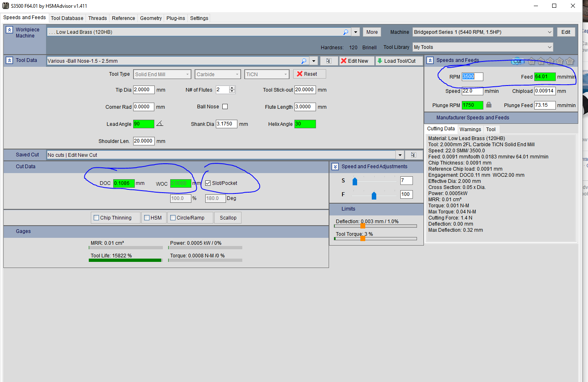Click the F feed adjustment slider handle
Screen dimensions: 588x382
pos(374,195)
